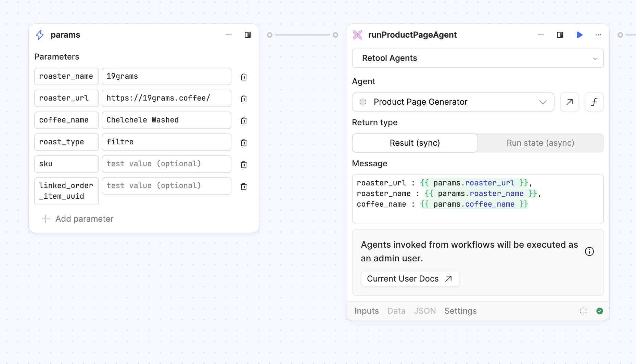Click Add parameter

point(78,219)
